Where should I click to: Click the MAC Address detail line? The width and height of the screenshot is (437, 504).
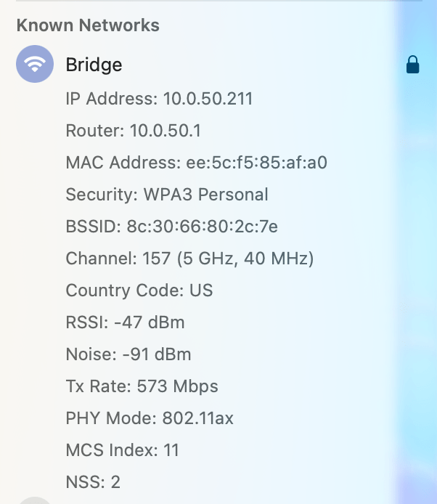click(x=196, y=163)
